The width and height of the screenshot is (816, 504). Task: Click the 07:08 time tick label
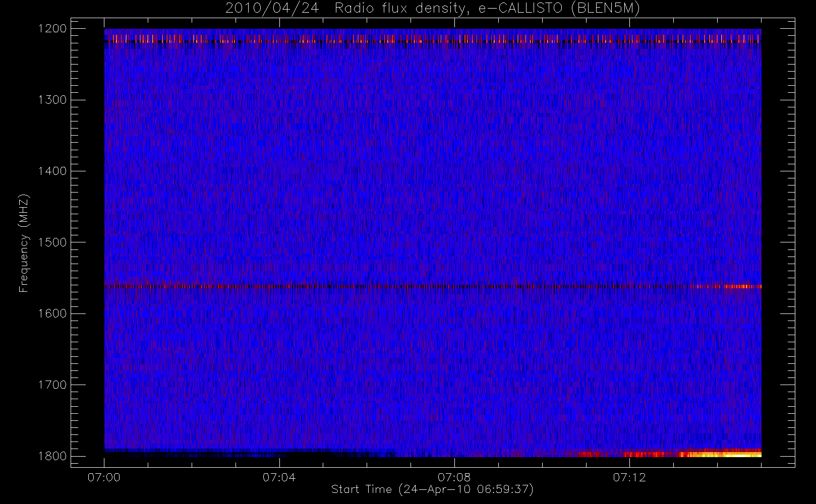click(x=454, y=477)
